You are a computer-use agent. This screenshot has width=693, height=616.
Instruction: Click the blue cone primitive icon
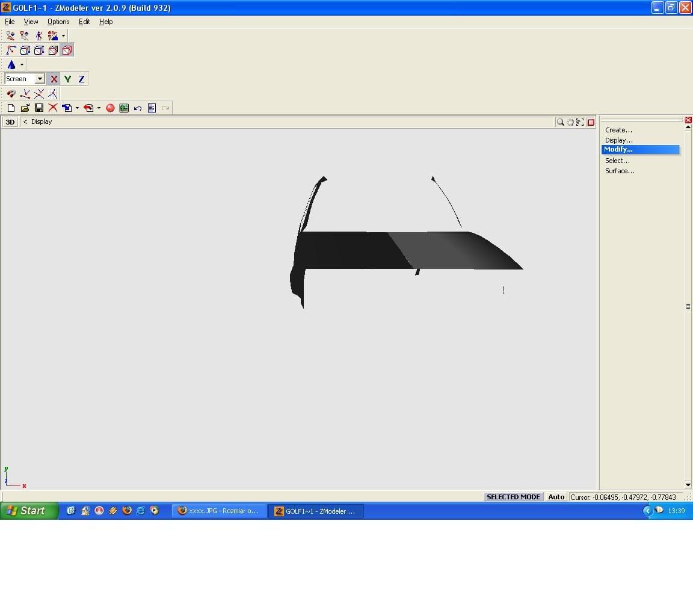click(11, 65)
